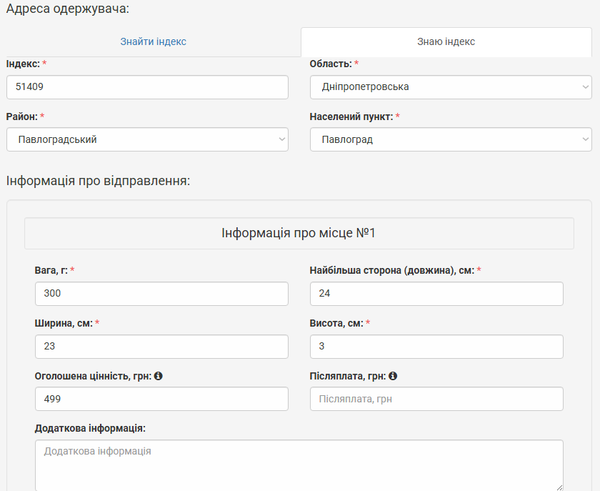Select the Знаю індекс tab

446,41
